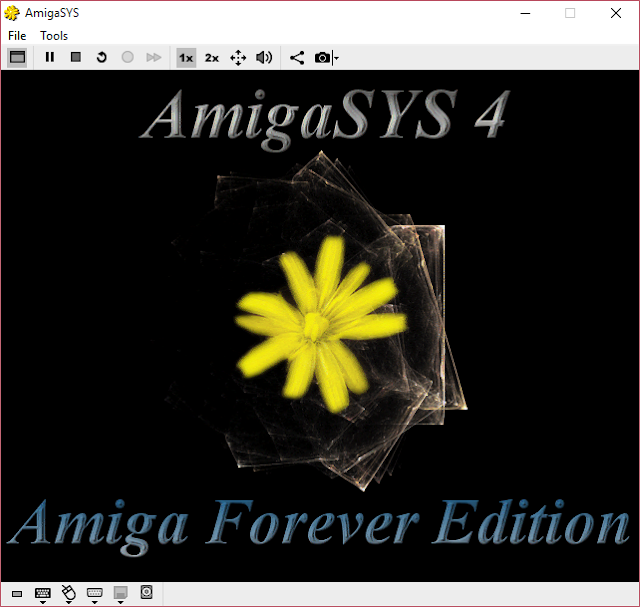Screen dimensions: 640x607
Task: Close the AmigaSYS window
Action: [x=616, y=13]
